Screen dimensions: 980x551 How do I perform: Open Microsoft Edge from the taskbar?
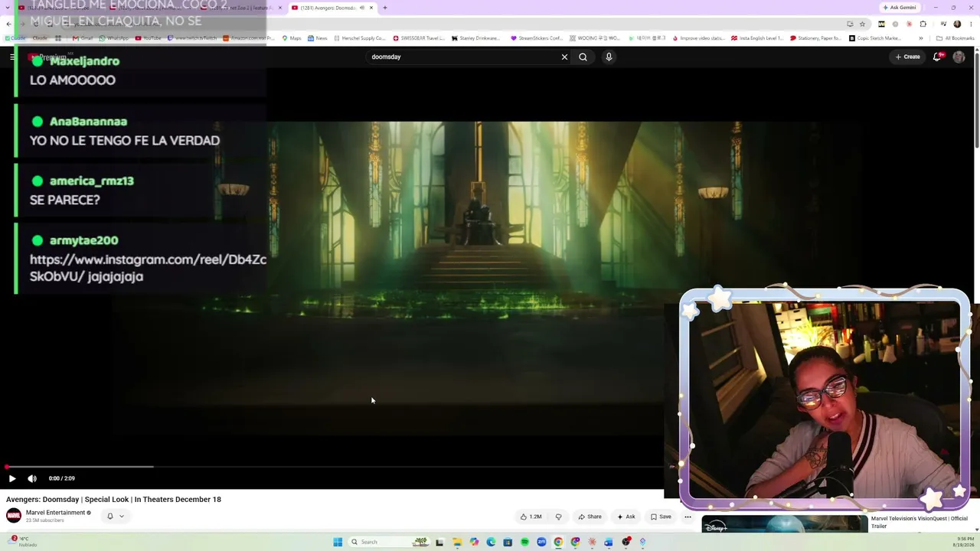[491, 542]
